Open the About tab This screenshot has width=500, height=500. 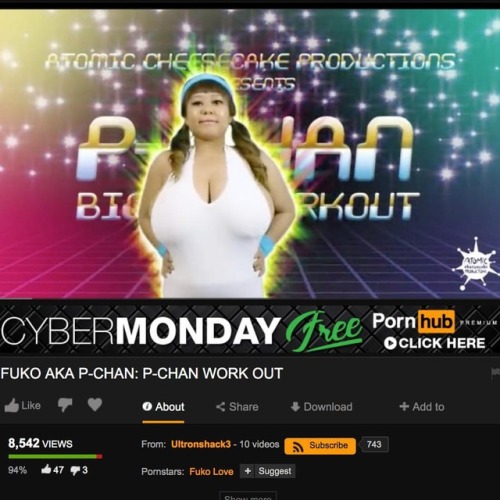click(x=163, y=407)
